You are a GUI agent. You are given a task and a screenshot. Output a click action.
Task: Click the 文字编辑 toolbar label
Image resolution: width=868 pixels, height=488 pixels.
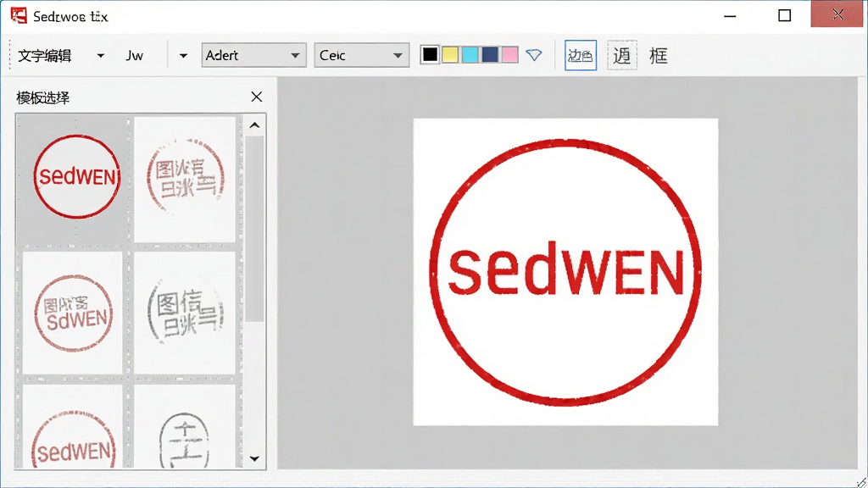pyautogui.click(x=44, y=56)
